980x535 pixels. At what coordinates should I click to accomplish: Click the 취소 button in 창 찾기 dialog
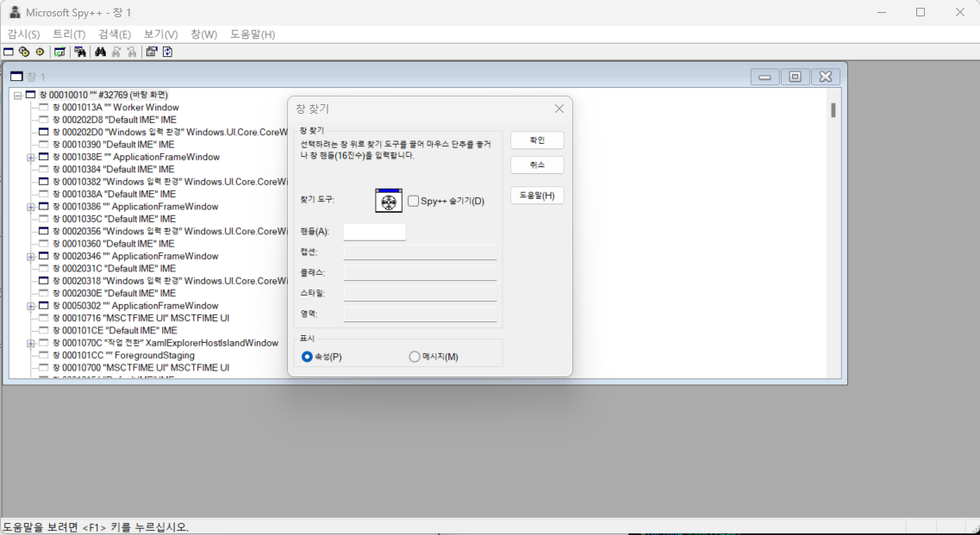tap(537, 165)
